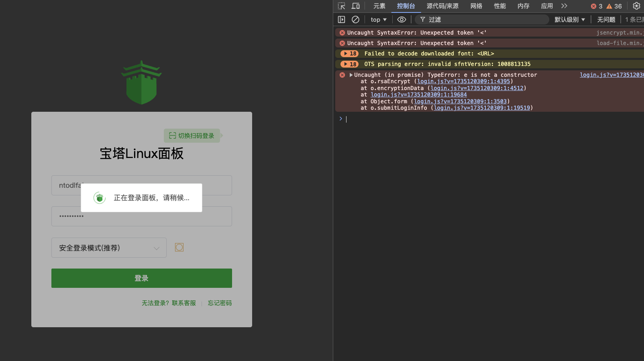The height and width of the screenshot is (361, 644).
Task: Open the top context selector
Action: (379, 19)
